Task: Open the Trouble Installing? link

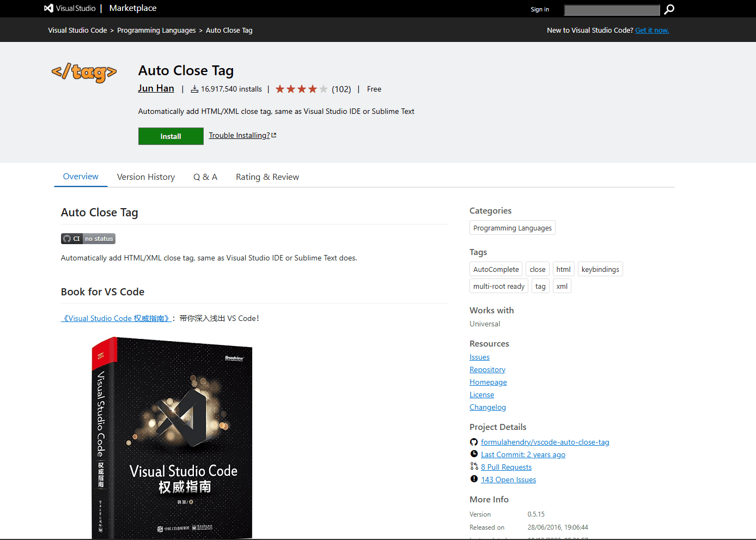Action: [x=239, y=135]
